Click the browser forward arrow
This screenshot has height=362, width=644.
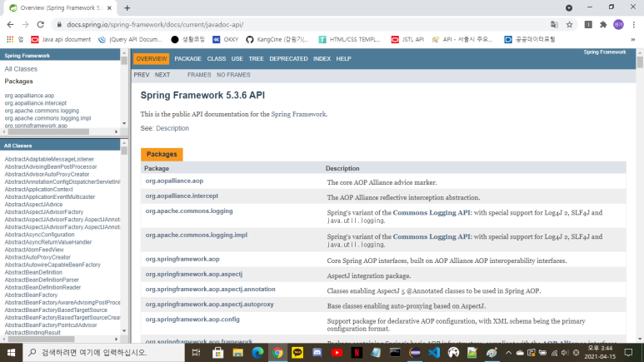click(x=25, y=25)
